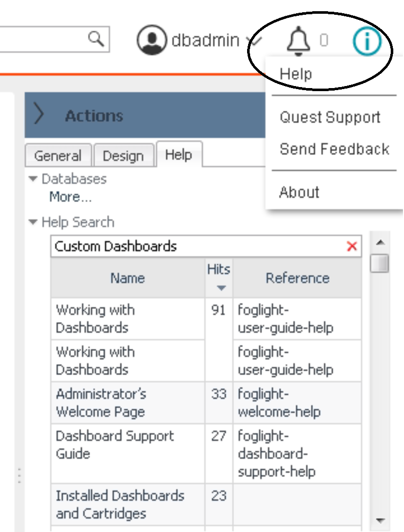This screenshot has height=532, width=404.
Task: Select Help from the info menu
Action: coord(296,74)
